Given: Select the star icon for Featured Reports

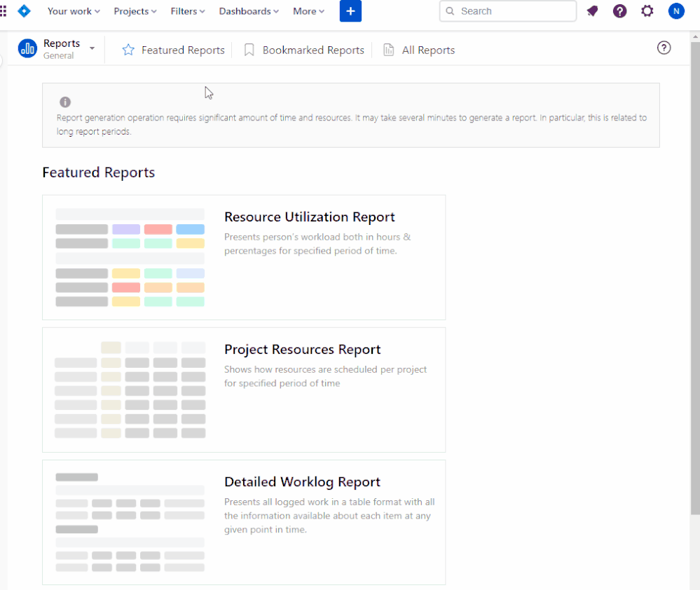Looking at the screenshot, I should 128,50.
